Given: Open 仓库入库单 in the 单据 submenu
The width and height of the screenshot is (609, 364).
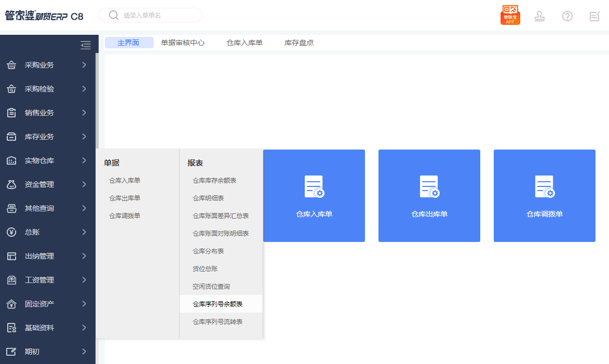Looking at the screenshot, I should tap(125, 181).
